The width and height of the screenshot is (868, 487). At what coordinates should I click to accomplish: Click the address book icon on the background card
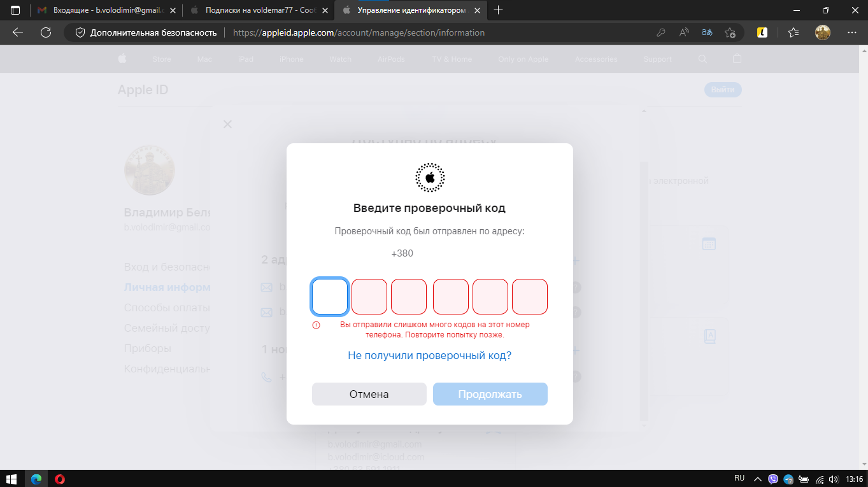point(710,336)
